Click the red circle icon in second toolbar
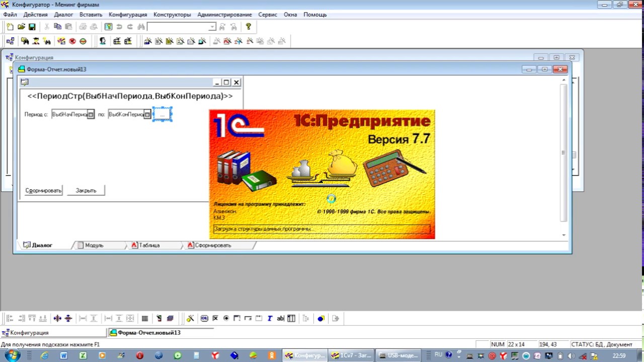 (72, 41)
